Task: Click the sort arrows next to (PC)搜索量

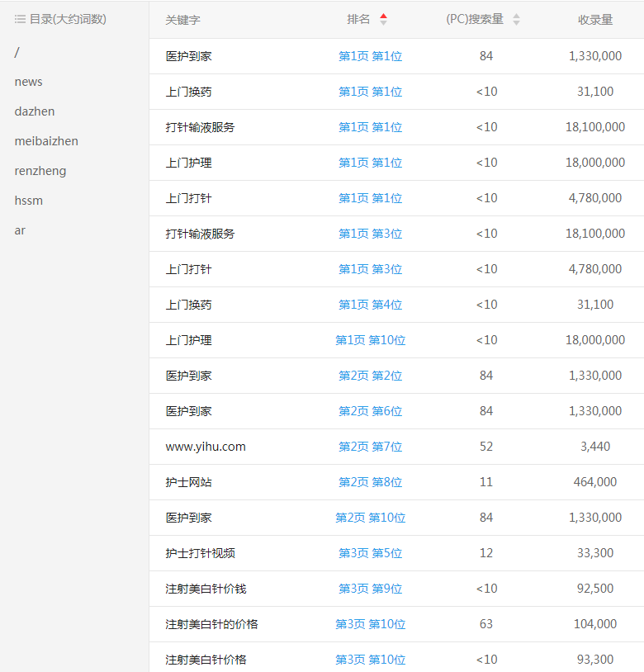Action: (x=516, y=19)
